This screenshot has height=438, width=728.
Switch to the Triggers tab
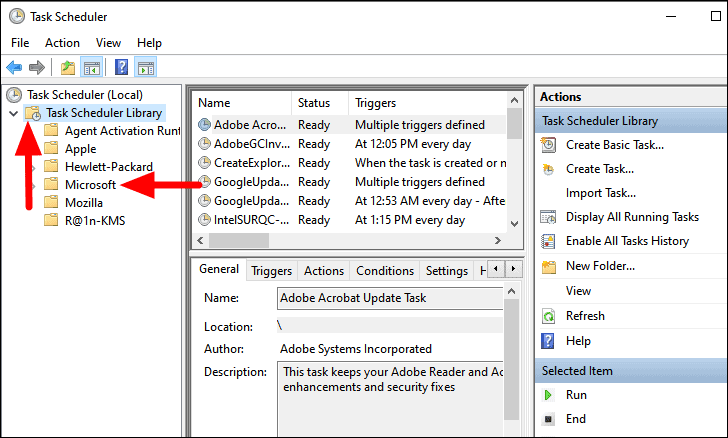pos(272,271)
